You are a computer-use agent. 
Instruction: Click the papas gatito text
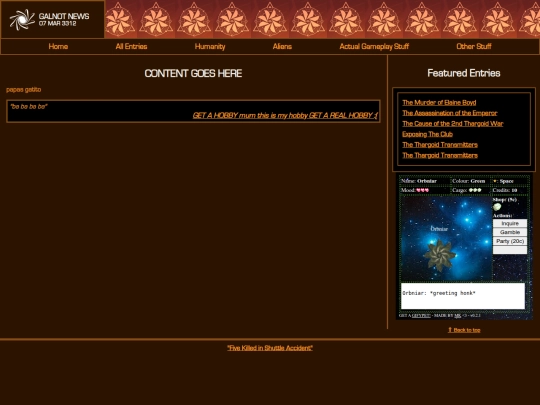(23, 90)
